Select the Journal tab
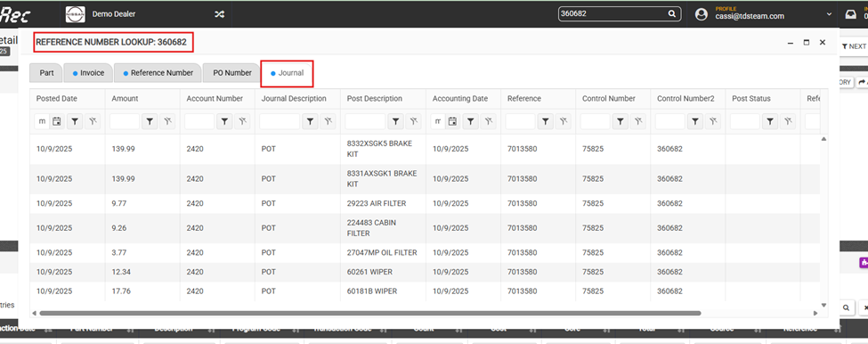 (288, 73)
